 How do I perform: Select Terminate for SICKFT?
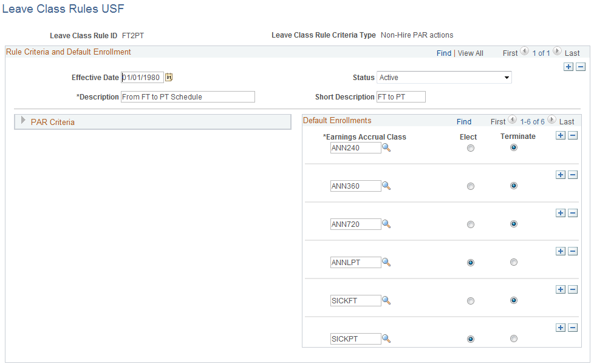(x=514, y=300)
